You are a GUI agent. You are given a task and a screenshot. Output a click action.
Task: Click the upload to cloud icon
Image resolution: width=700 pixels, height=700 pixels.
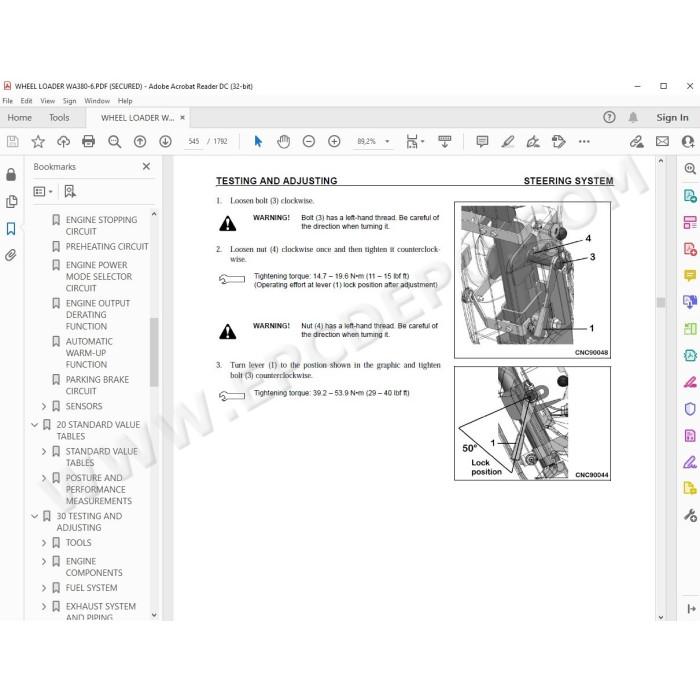[x=63, y=142]
